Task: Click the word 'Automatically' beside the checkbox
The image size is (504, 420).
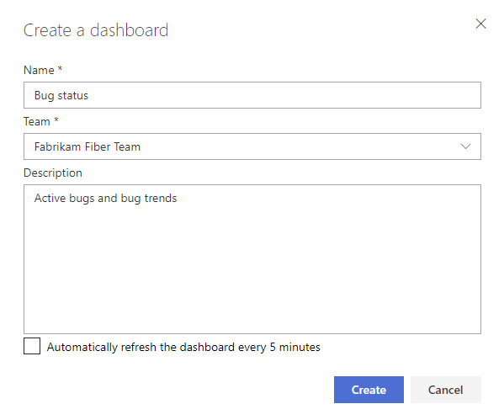Action: pyautogui.click(x=82, y=348)
